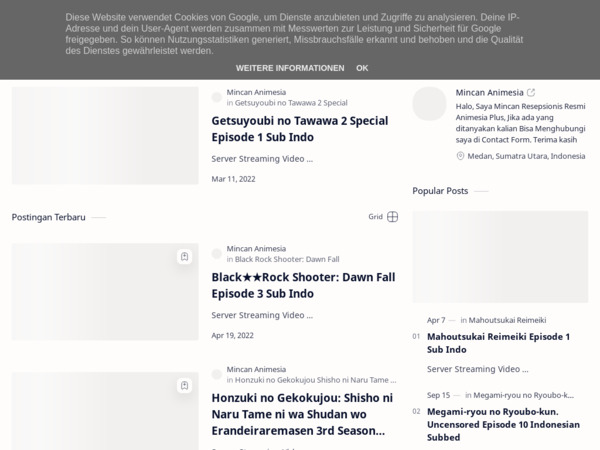Image resolution: width=600 pixels, height=450 pixels.
Task: Click author Mincan Animesia on Black Rock Shooter post
Action: [x=256, y=249]
